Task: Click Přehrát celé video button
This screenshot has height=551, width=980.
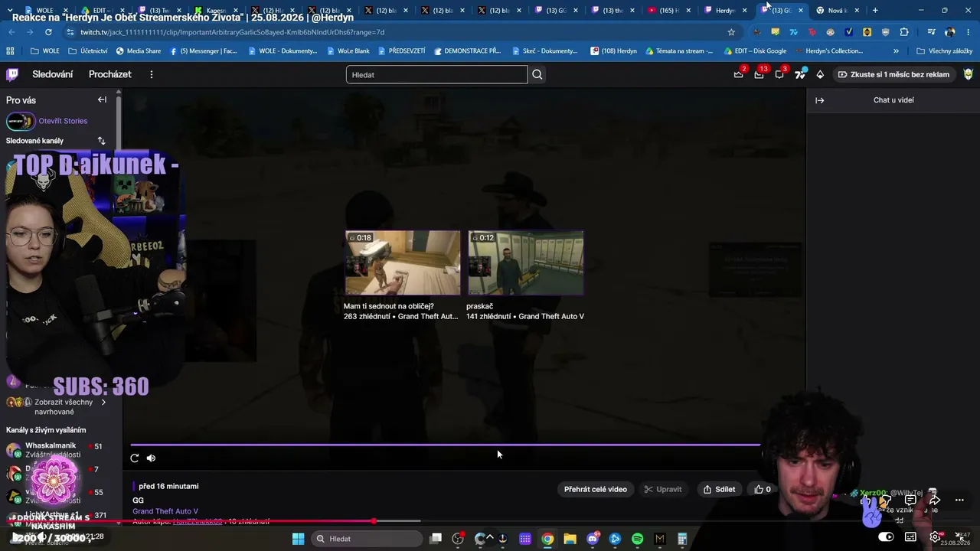Action: coord(596,489)
